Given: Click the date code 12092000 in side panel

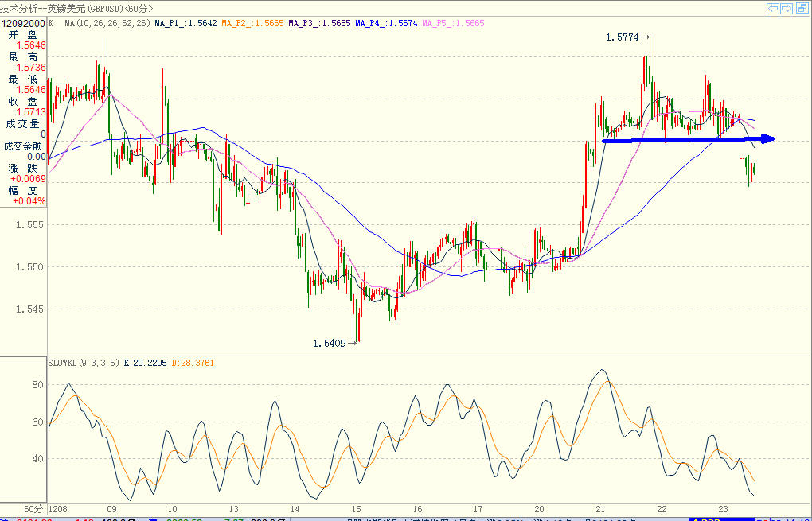Looking at the screenshot, I should (23, 23).
